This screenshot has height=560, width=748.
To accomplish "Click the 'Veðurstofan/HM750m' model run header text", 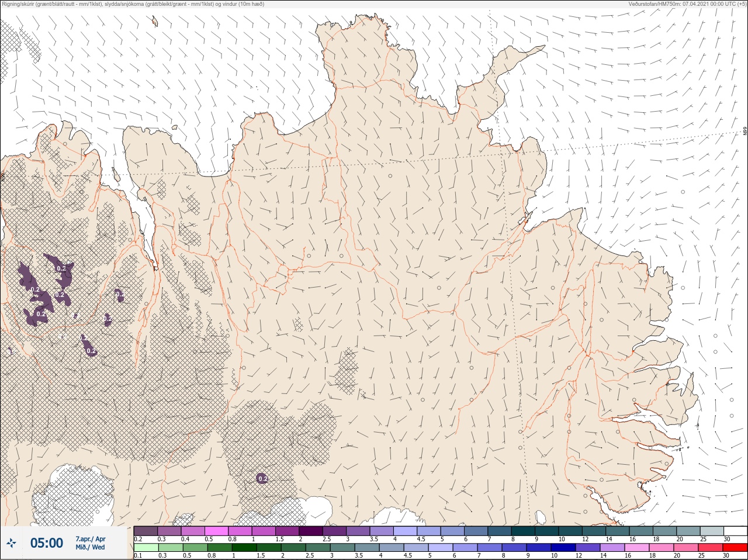I will pos(687,4).
